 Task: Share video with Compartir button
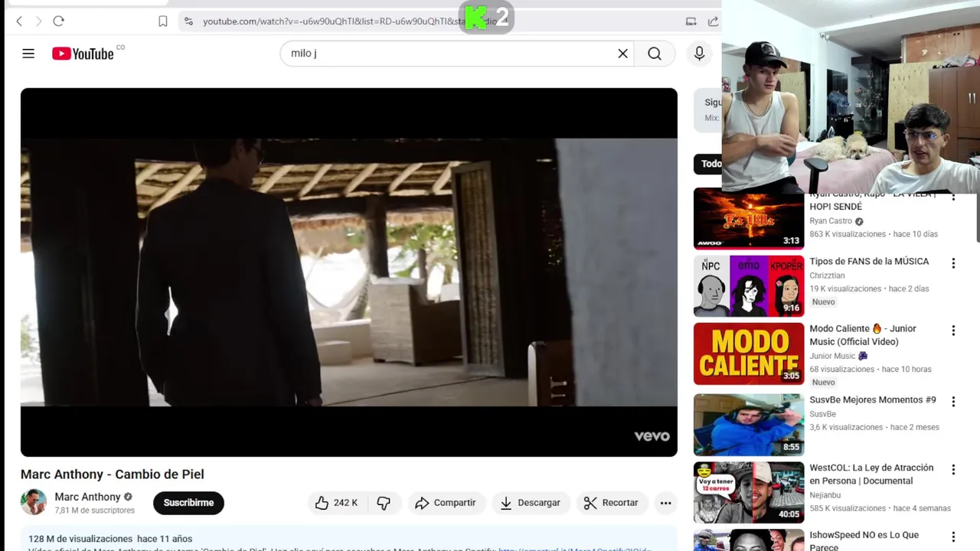tap(446, 503)
